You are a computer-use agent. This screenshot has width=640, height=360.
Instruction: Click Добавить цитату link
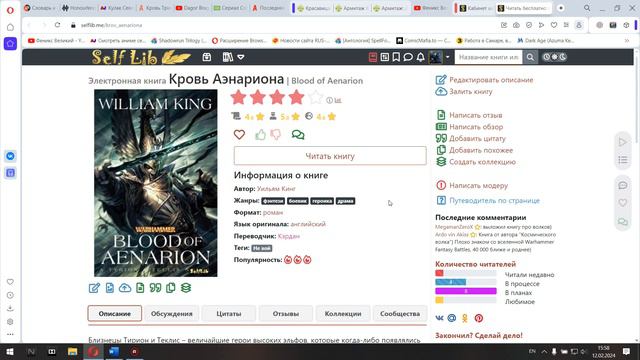[x=477, y=138]
